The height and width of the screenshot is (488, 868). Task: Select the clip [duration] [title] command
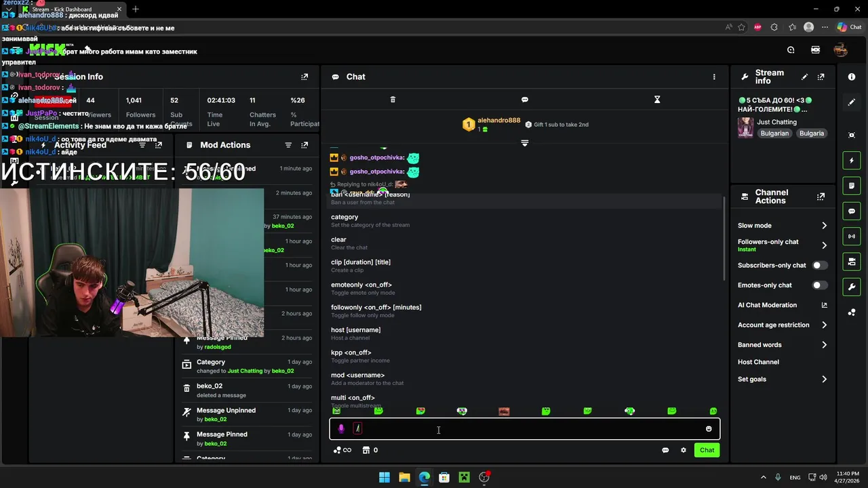525,266
